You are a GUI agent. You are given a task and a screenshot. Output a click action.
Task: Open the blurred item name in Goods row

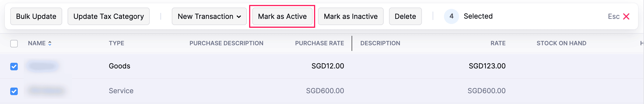(43, 66)
